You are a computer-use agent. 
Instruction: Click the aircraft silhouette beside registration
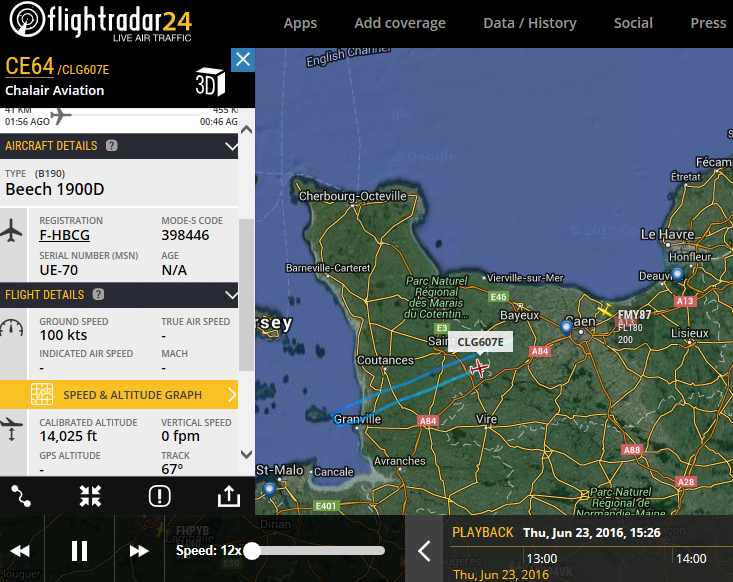pos(12,231)
